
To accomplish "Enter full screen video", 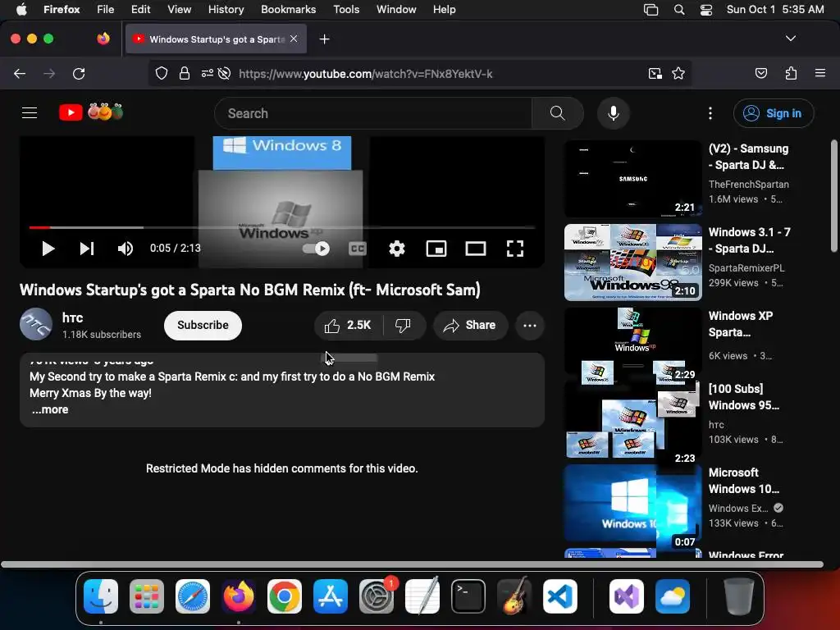I will [x=515, y=249].
